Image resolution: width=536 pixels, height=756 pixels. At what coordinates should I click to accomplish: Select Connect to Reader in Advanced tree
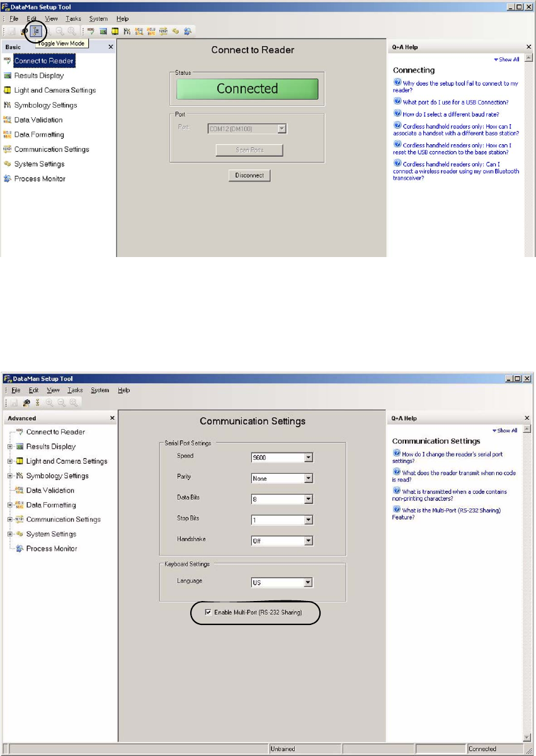(x=55, y=432)
